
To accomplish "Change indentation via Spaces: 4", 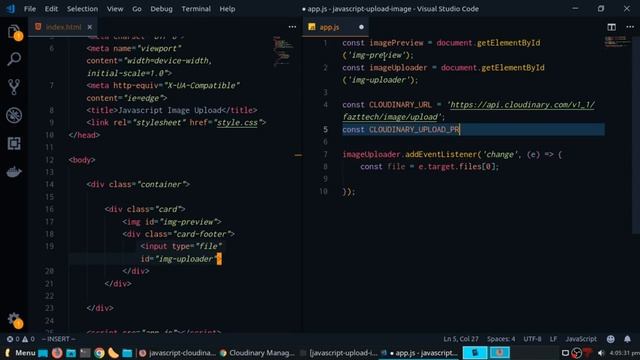I will (x=501, y=339).
